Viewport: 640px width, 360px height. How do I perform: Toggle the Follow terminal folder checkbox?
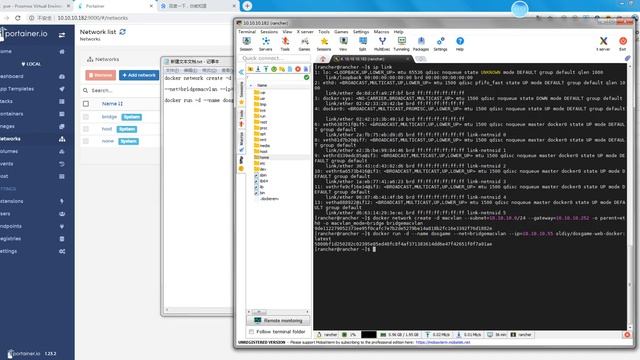click(x=251, y=331)
